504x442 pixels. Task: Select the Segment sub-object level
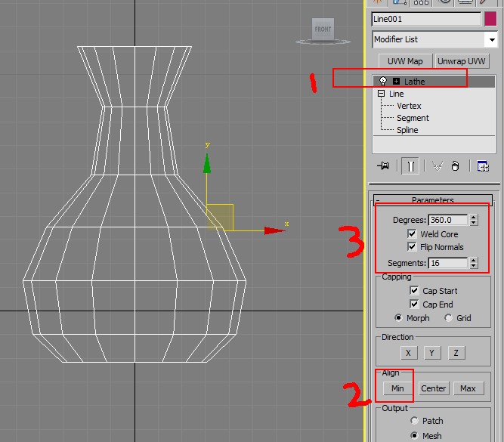click(413, 118)
